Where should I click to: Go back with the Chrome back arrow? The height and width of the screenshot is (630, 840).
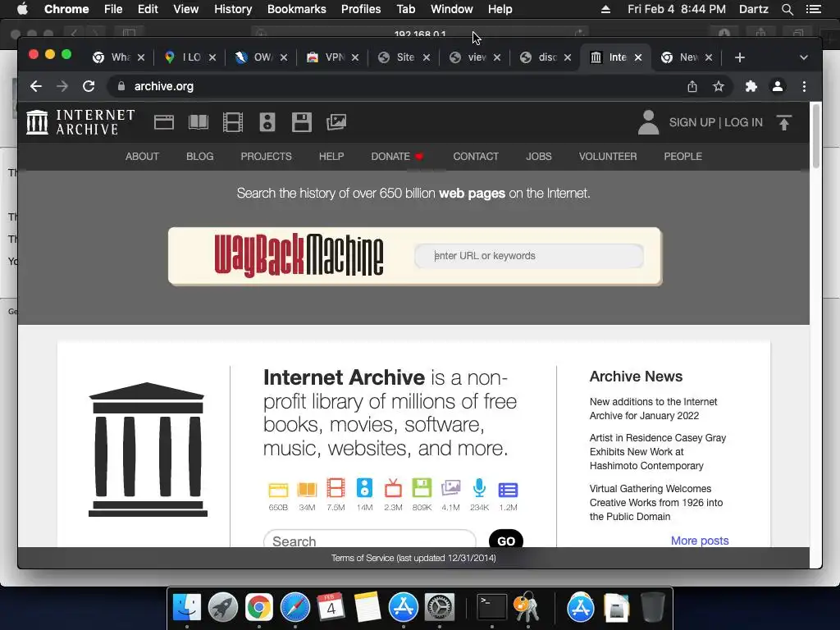[36, 86]
